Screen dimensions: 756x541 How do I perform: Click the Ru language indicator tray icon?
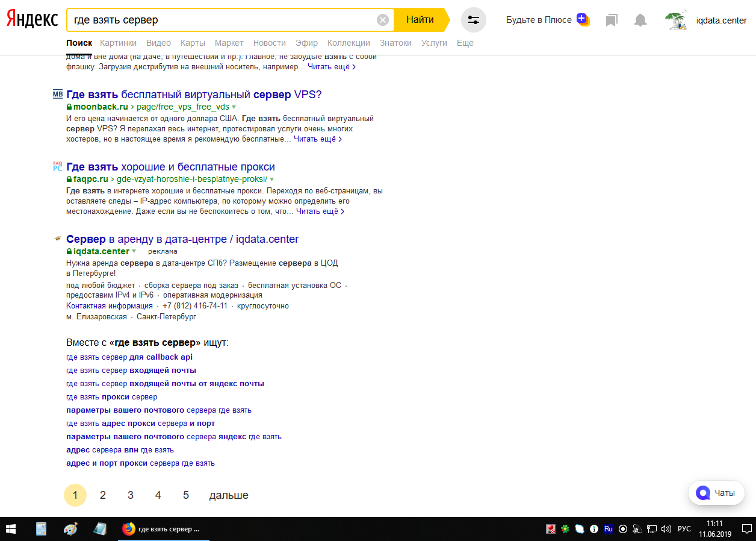[609, 529]
